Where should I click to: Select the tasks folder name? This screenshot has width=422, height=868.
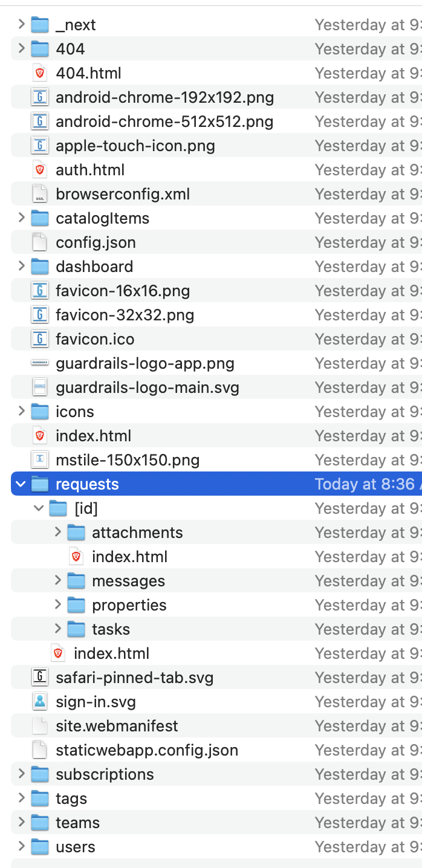pyautogui.click(x=111, y=629)
